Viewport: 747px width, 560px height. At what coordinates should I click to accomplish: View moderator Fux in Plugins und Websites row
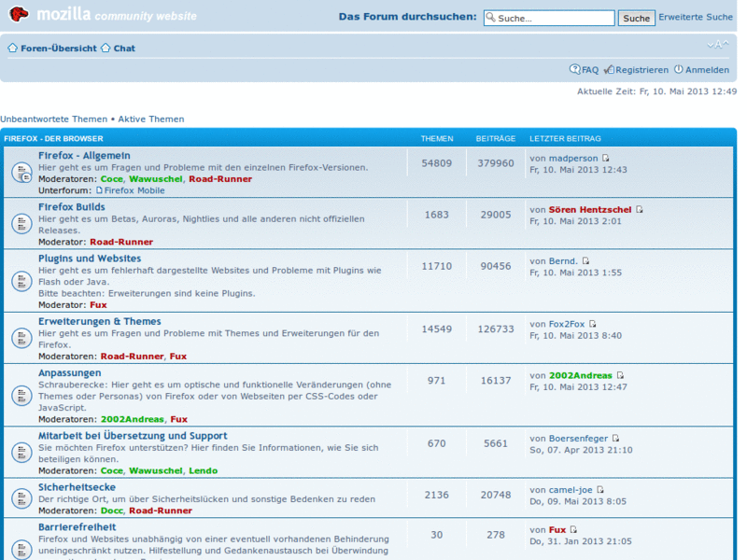coord(99,305)
